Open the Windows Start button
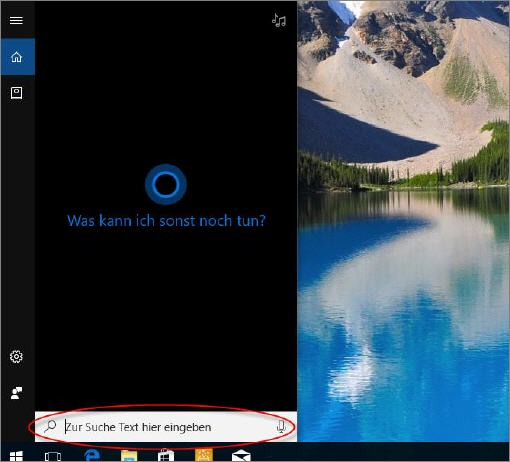The width and height of the screenshot is (510, 462). (16, 456)
